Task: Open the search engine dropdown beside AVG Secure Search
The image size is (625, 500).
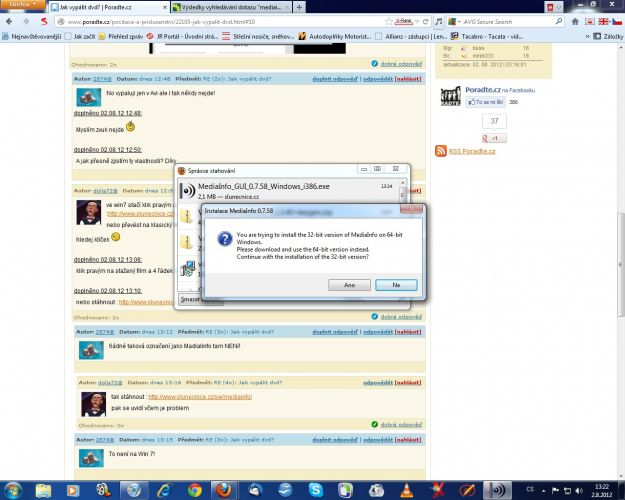Action: 454,22
